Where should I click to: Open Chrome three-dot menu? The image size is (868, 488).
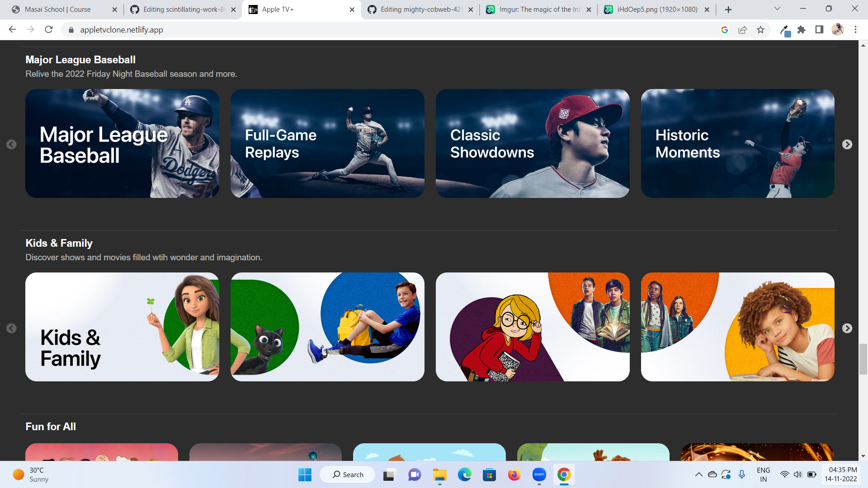click(855, 30)
